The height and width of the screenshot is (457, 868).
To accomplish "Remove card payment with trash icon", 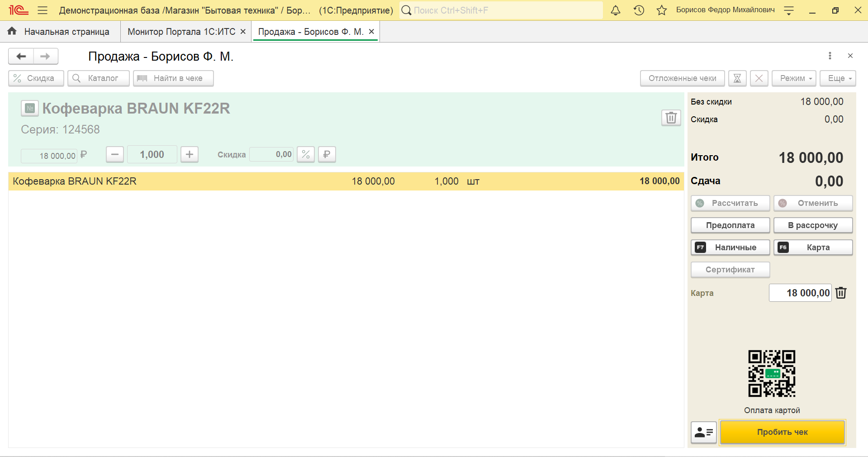I will pos(841,293).
